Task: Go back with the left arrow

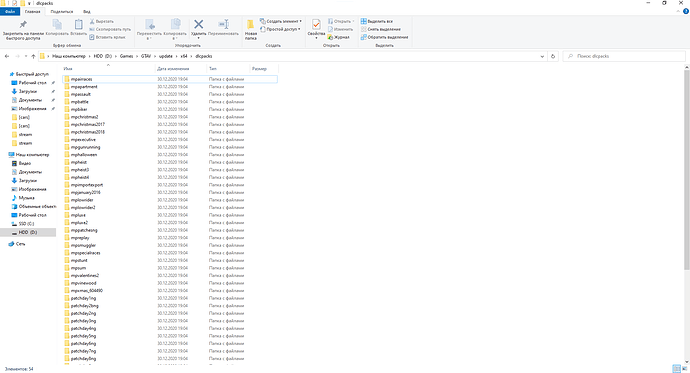Action: tap(7, 56)
